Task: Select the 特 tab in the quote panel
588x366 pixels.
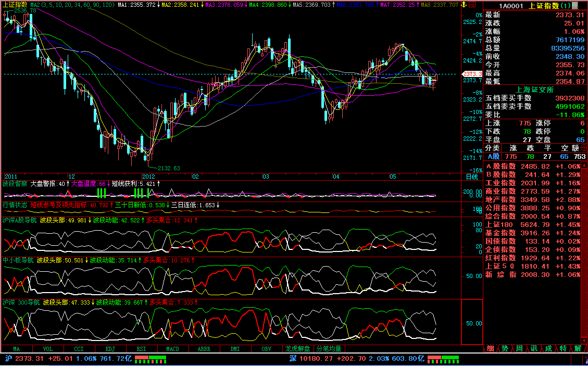Action: [x=563, y=349]
